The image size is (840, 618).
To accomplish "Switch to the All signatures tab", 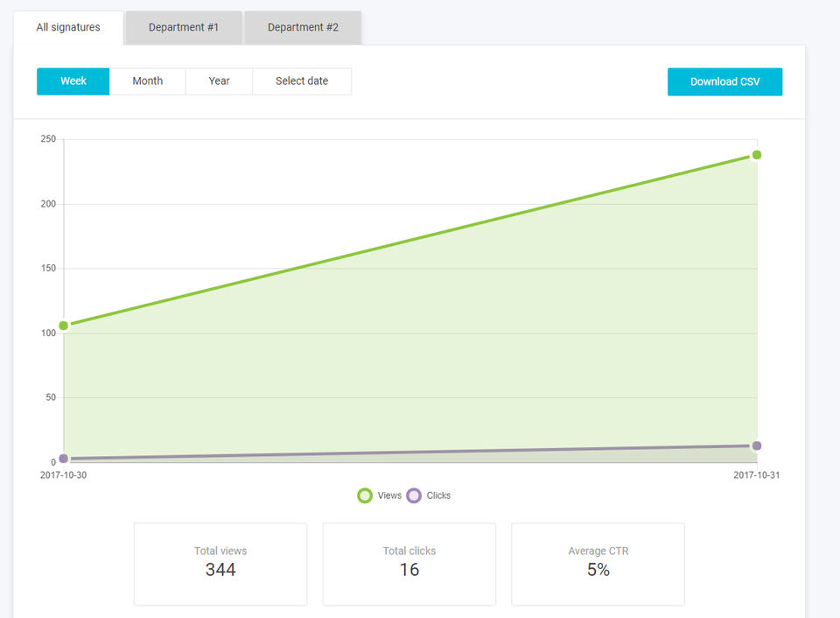I will pos(68,27).
